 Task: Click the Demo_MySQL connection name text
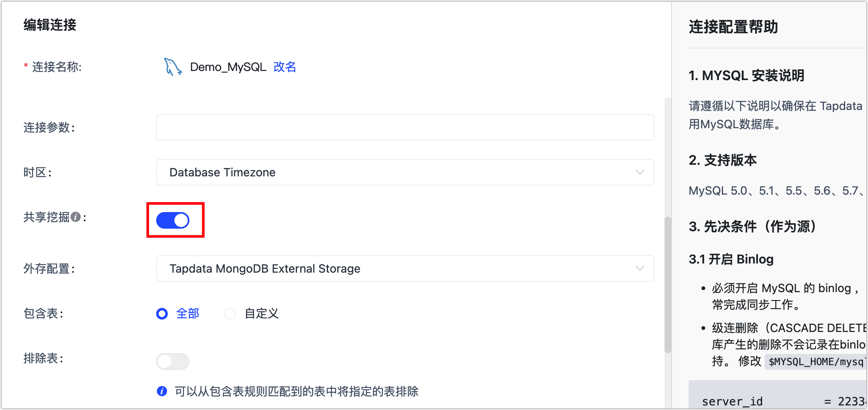228,67
